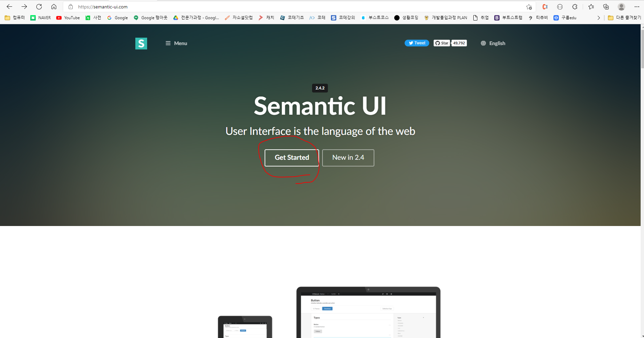Open the 생활코딩 bookmark

click(406, 18)
